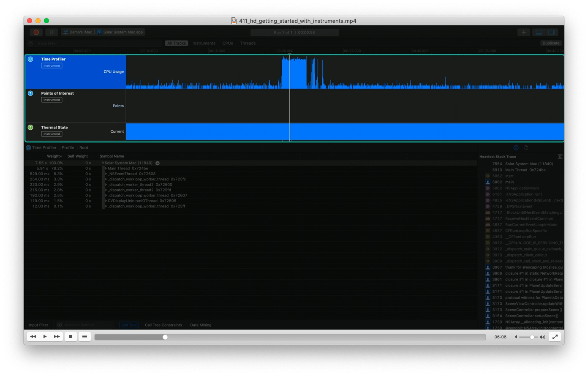Viewport: 588px width, 376px height.
Task: Click the Thermal State track icon
Action: pos(30,127)
